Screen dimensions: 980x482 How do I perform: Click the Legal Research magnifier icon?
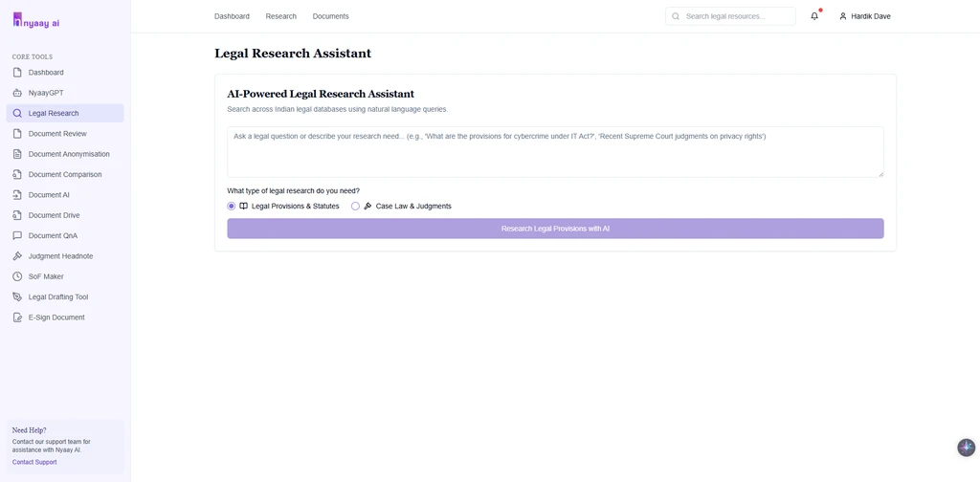[x=17, y=114]
